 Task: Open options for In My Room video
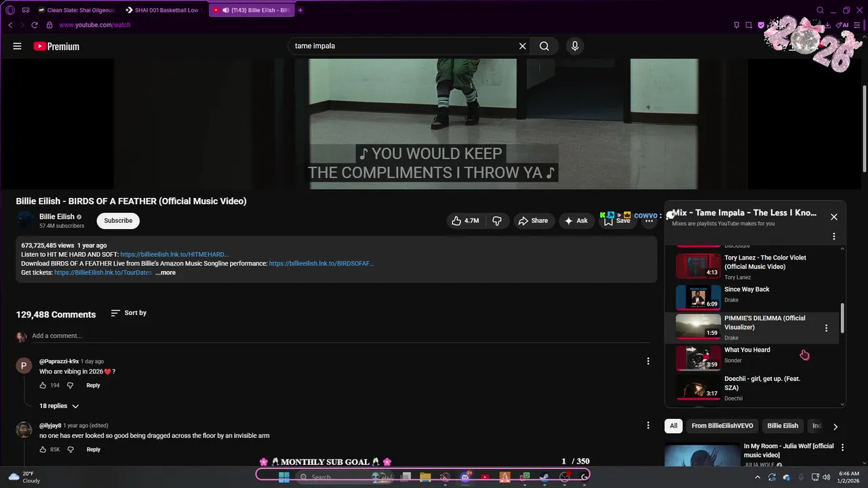point(843,447)
